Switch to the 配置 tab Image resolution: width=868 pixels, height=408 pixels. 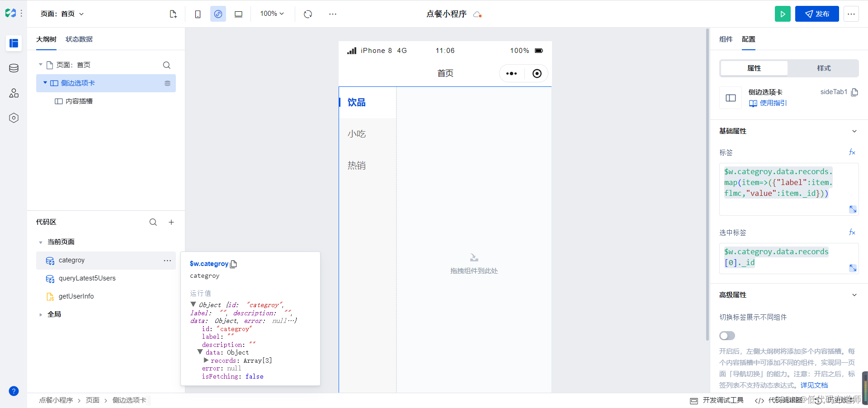click(749, 39)
